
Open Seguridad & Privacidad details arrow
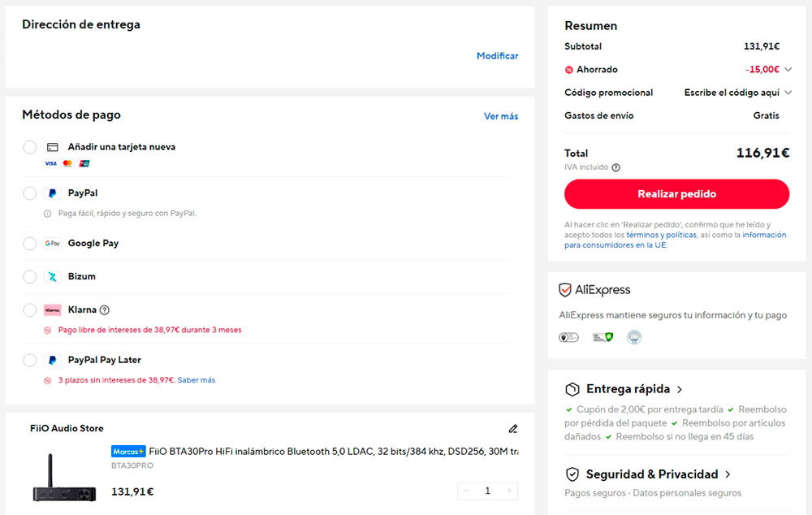click(x=728, y=474)
